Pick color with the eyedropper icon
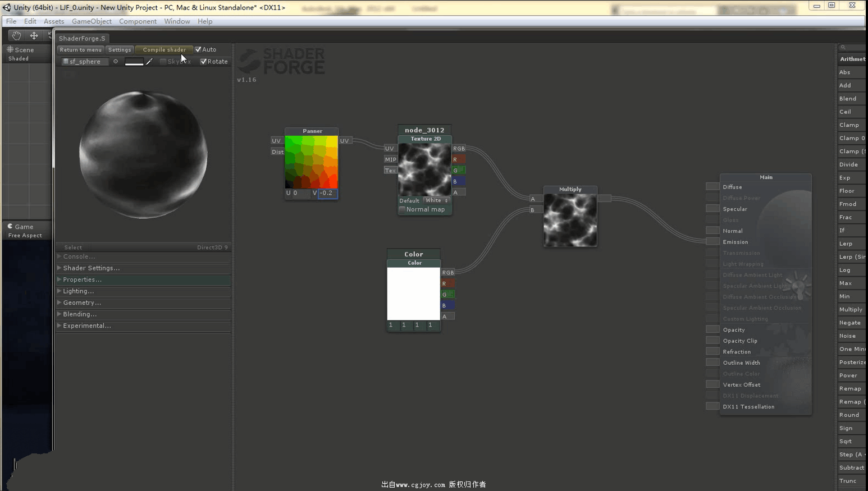This screenshot has height=491, width=868. pos(149,62)
